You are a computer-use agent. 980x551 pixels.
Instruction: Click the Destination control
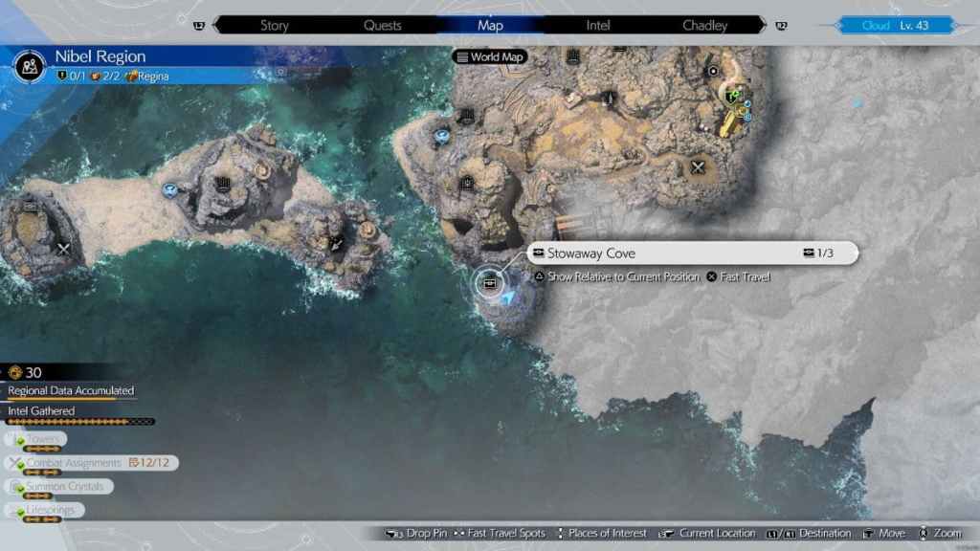coord(808,534)
